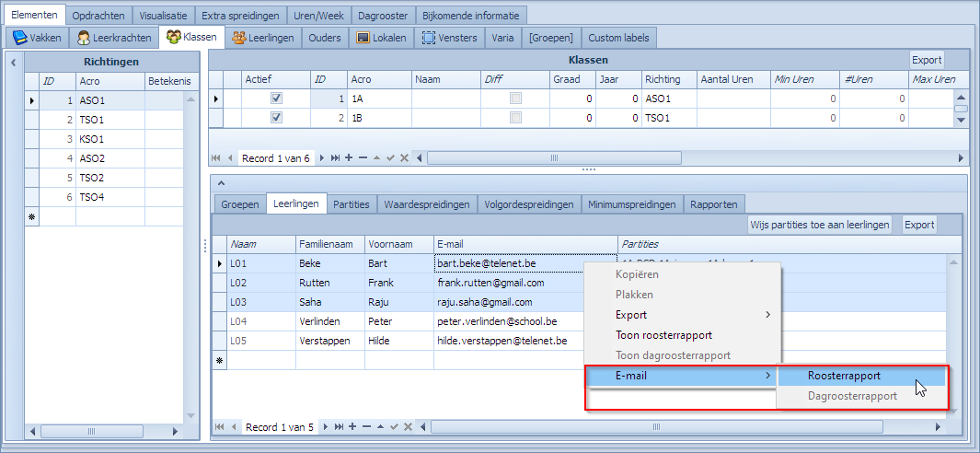Open the Groepen sub-tab in lower panel

click(240, 204)
